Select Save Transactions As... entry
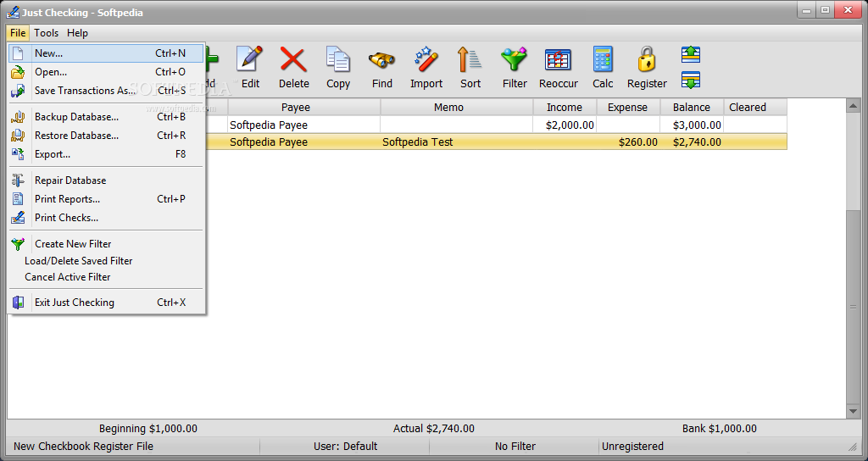 [x=106, y=90]
